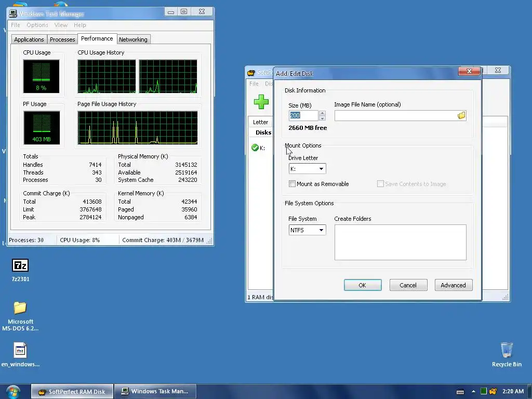The width and height of the screenshot is (532, 399).
Task: Click the Image File Name input field
Action: point(395,116)
